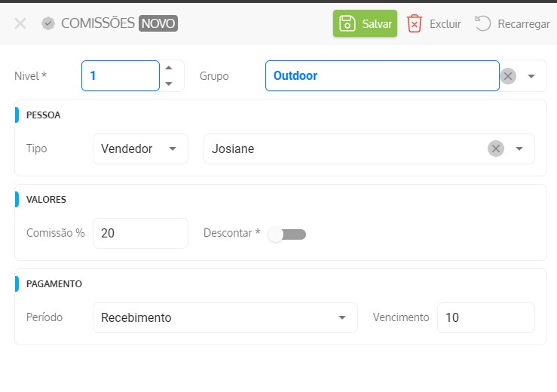This screenshot has width=557, height=392.
Task: Click the Excluir text label
Action: pos(445,24)
